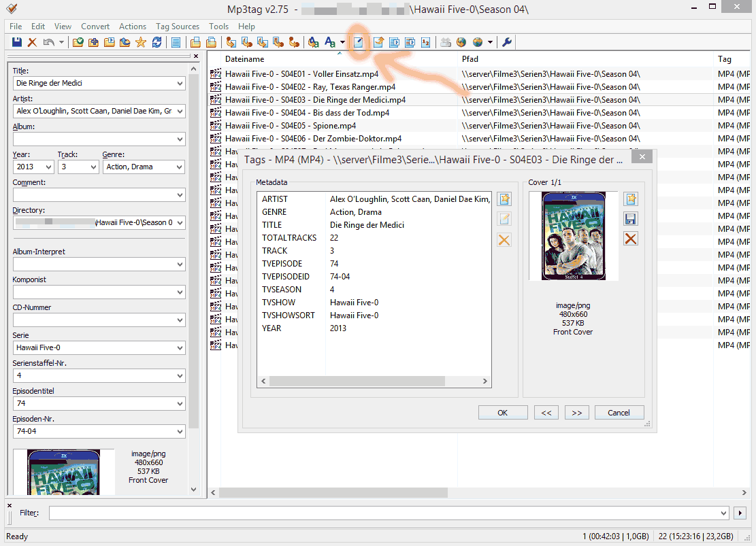Click the auto-numbering wizard icon

tap(426, 42)
